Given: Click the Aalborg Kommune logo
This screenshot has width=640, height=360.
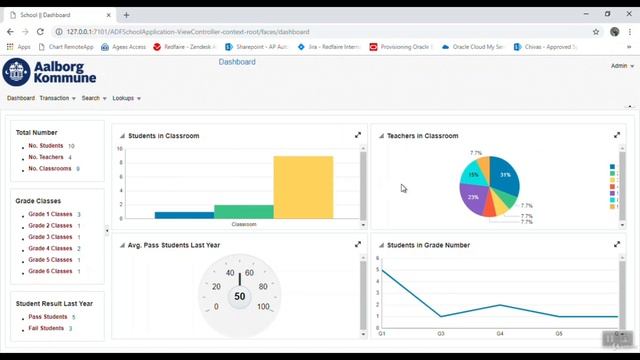Looking at the screenshot, I should pos(49,72).
